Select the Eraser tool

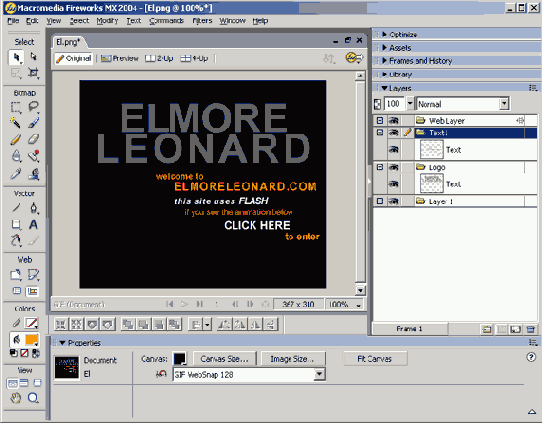33,140
